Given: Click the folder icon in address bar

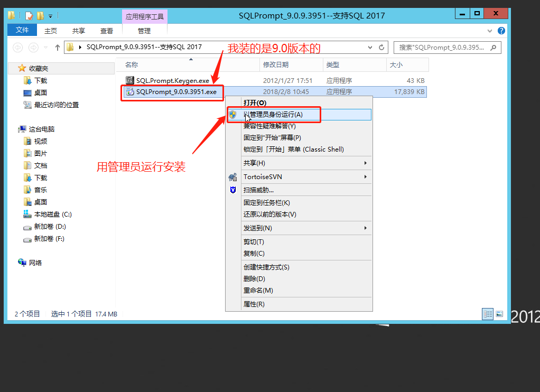Looking at the screenshot, I should 70,47.
